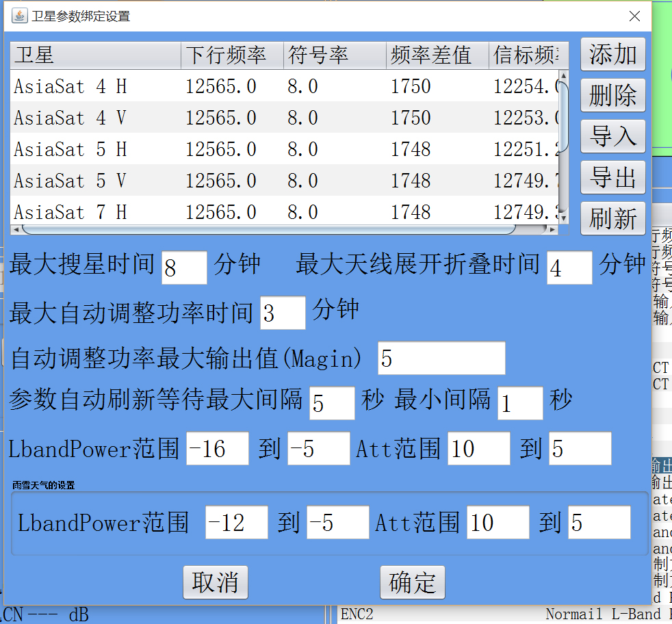Viewport: 672px width, 624px height.
Task: Click the table's horizontal scrollbar thumb
Action: [x=268, y=230]
